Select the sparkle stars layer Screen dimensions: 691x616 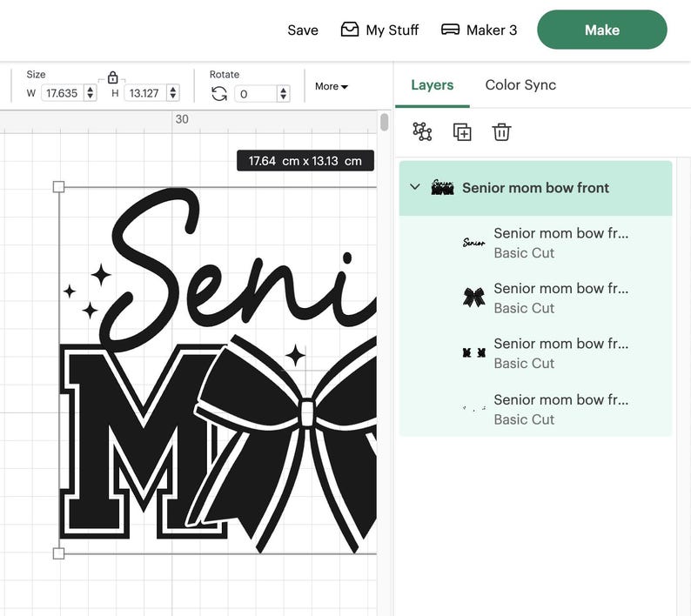[x=535, y=409]
